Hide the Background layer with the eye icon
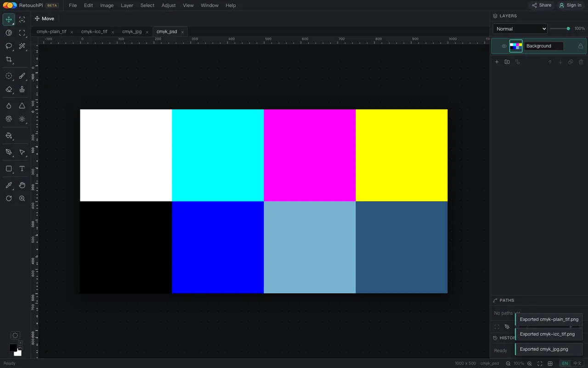 (504, 46)
